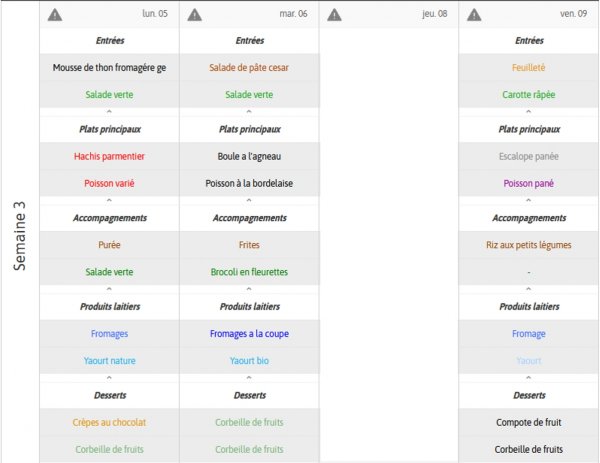Select Hachis parmentier dish on Monday
Viewport: 600px width, 463px height.
coord(109,156)
